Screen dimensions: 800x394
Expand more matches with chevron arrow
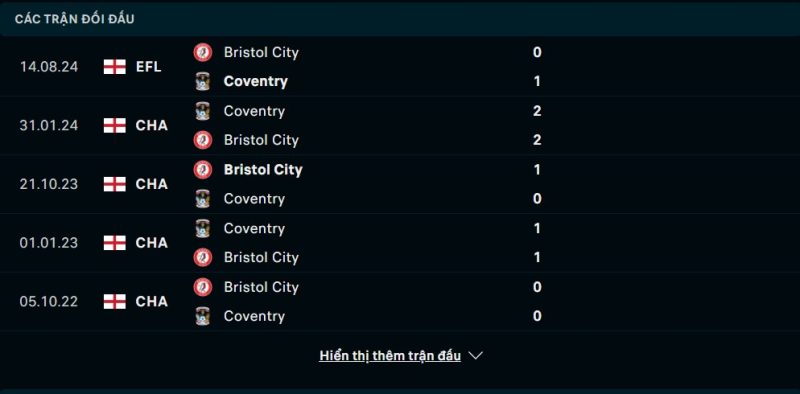click(x=476, y=356)
